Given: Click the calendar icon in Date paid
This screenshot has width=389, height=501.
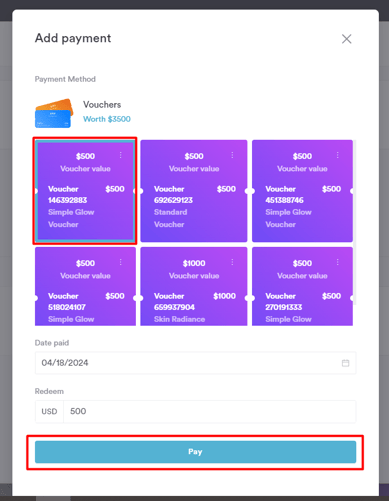Looking at the screenshot, I should tap(346, 363).
